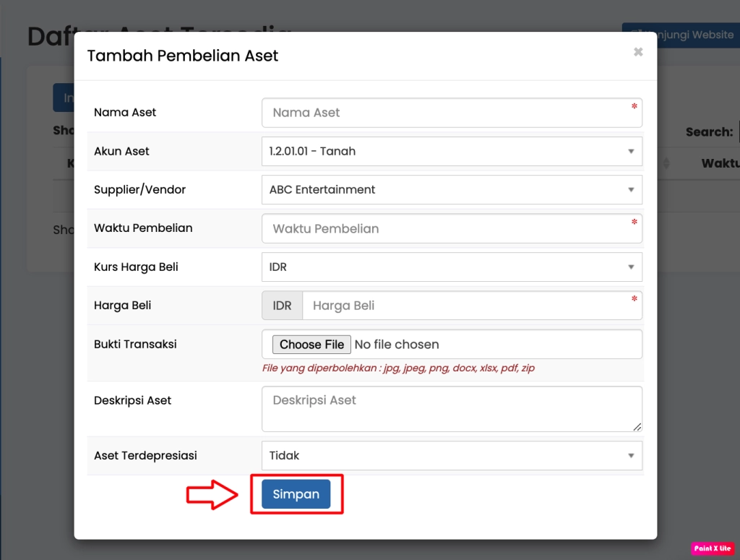Image resolution: width=740 pixels, height=560 pixels.
Task: Click the Harga Beli amount field
Action: pos(471,306)
